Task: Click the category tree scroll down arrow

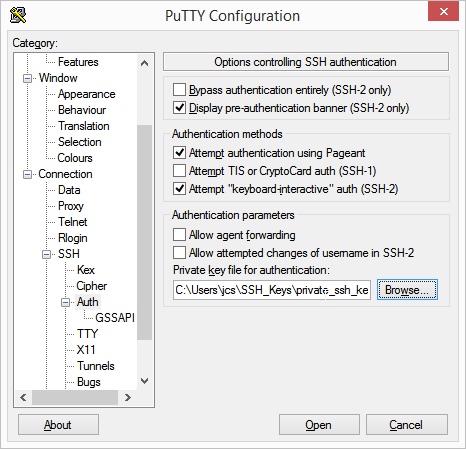Action: [x=144, y=381]
